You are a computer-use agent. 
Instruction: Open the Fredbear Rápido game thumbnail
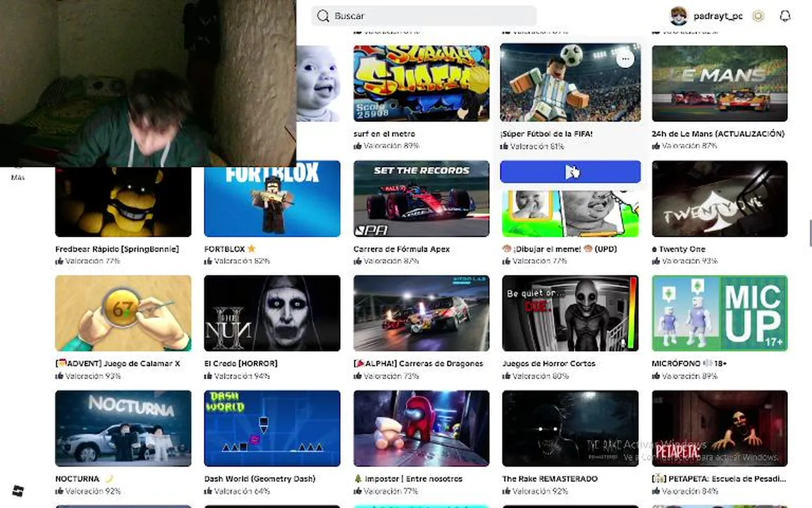click(123, 202)
